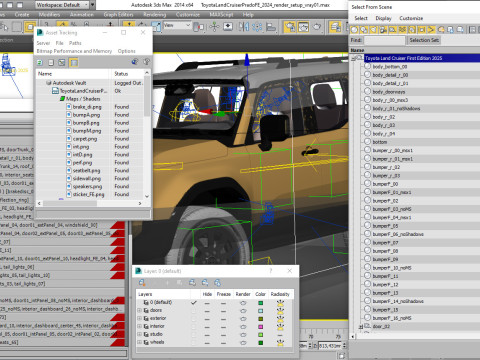
Task: Open Rendering menu in main menu bar
Action: (155, 15)
